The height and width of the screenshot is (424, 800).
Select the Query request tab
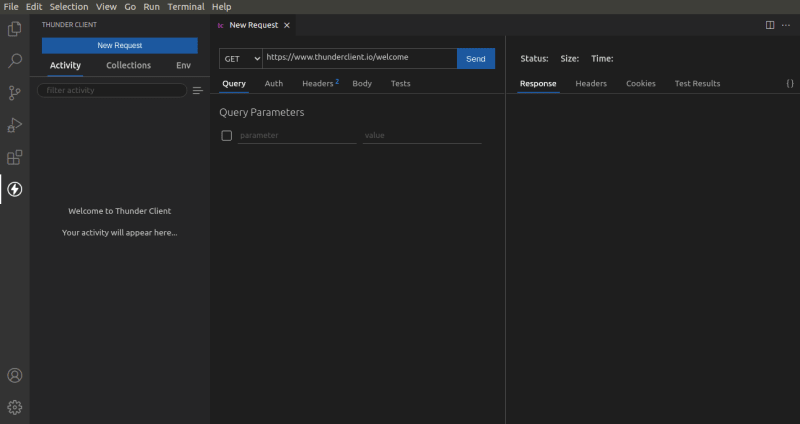tap(234, 83)
